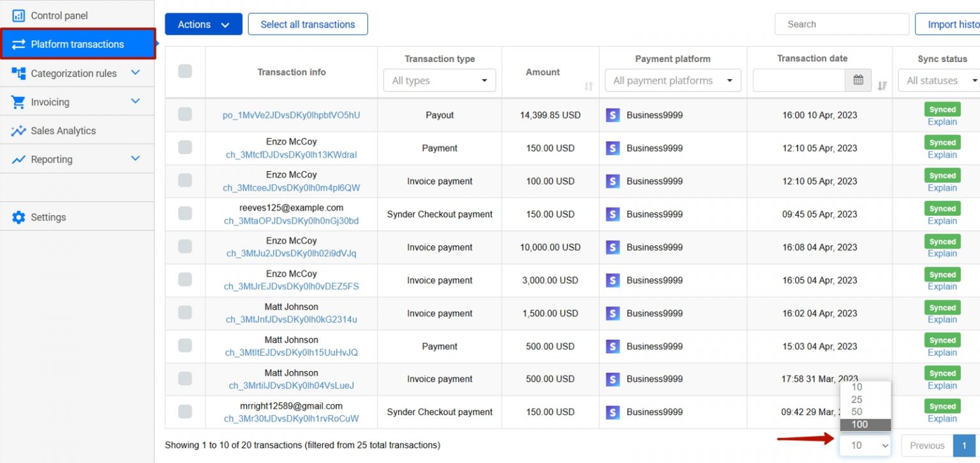Open the Control panel icon in sidebar
This screenshot has height=463, width=980.
click(19, 15)
